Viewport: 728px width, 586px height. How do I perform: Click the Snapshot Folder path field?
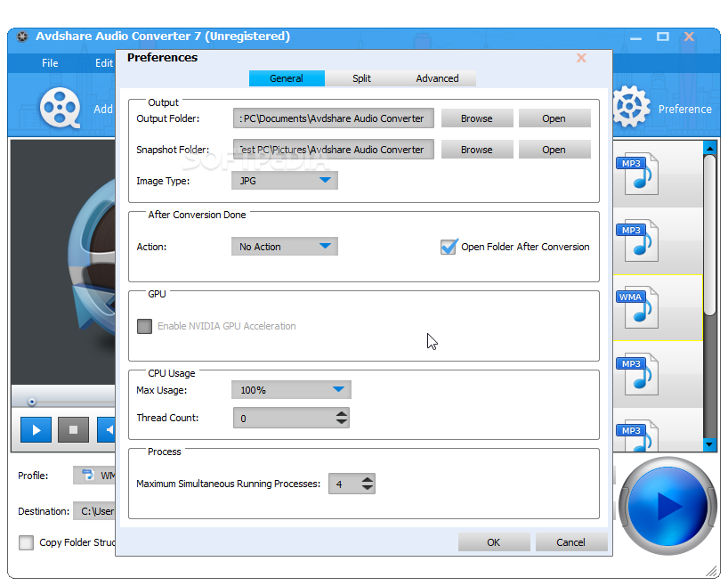point(334,150)
